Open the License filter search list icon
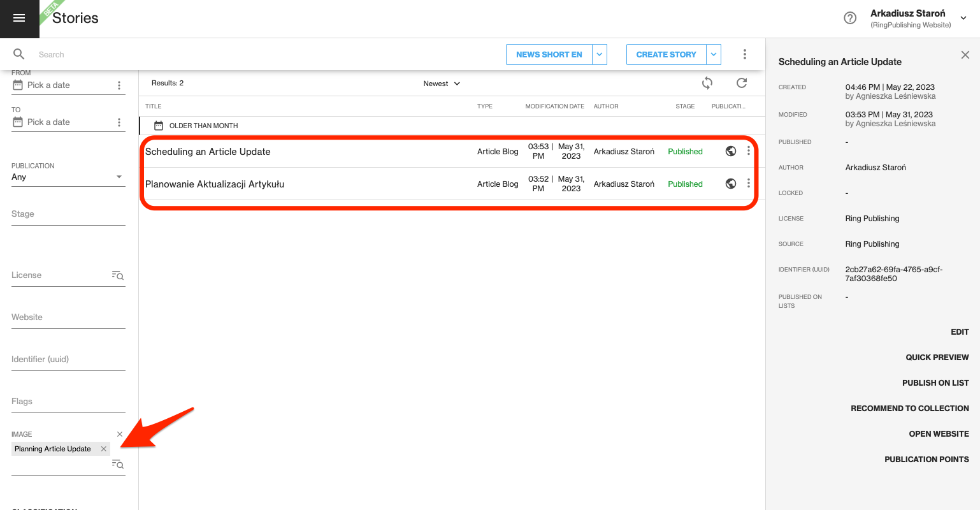 [118, 275]
